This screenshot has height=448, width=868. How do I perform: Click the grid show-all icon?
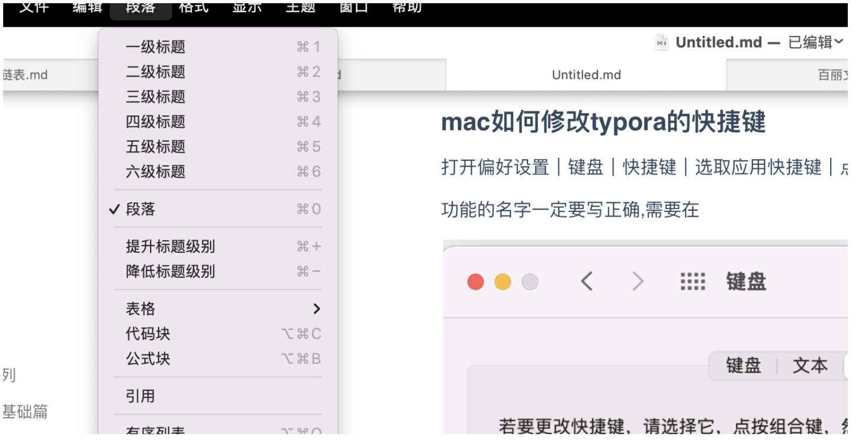(x=693, y=281)
